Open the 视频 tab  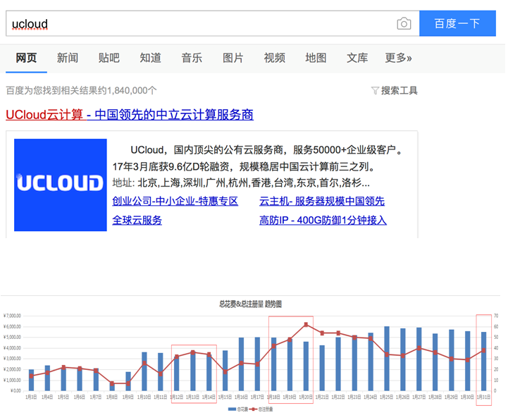[274, 58]
